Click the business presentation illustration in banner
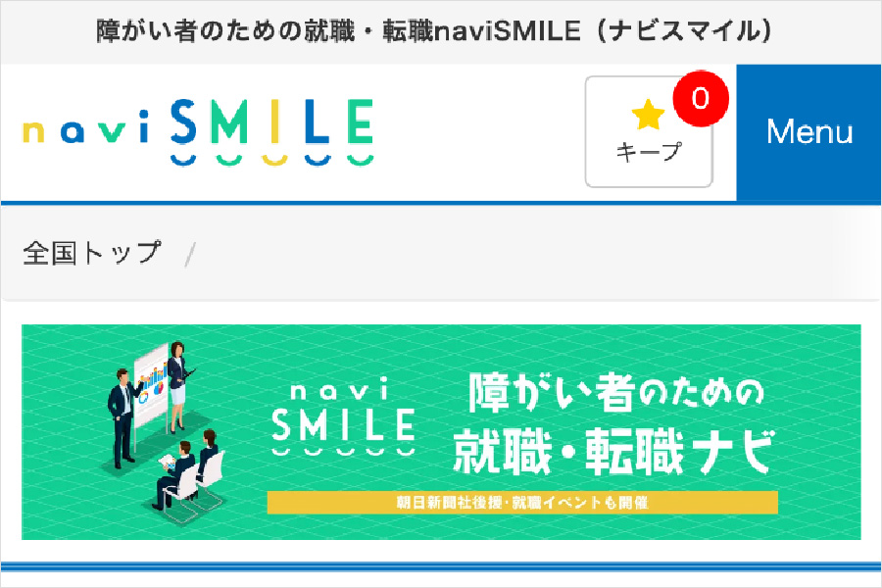The image size is (882, 588). [x=165, y=432]
